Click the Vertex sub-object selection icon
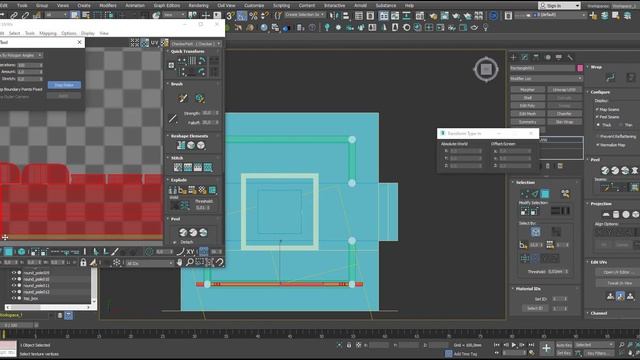The height and width of the screenshot is (360, 640). pyautogui.click(x=525, y=193)
